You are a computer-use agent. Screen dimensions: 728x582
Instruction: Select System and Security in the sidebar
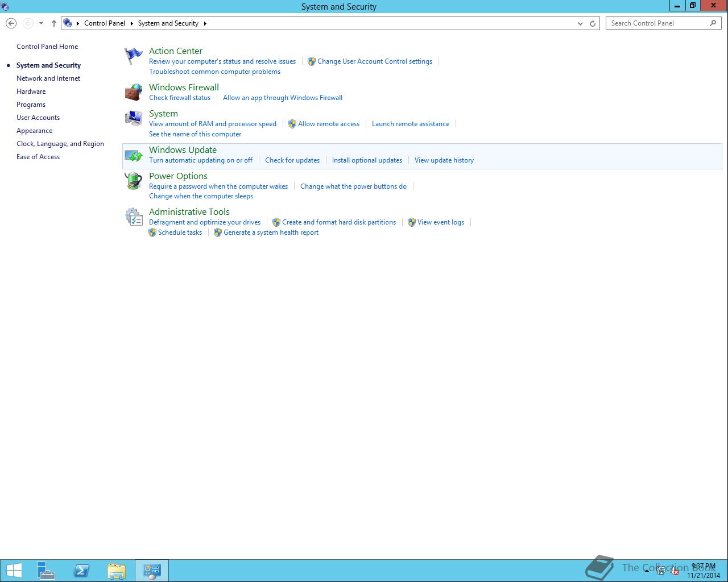48,65
